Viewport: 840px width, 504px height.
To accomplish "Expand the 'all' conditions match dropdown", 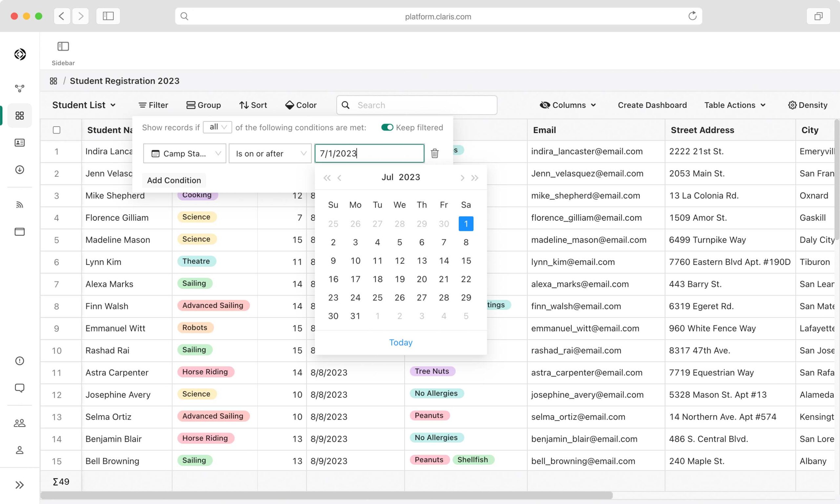I will (x=218, y=127).
